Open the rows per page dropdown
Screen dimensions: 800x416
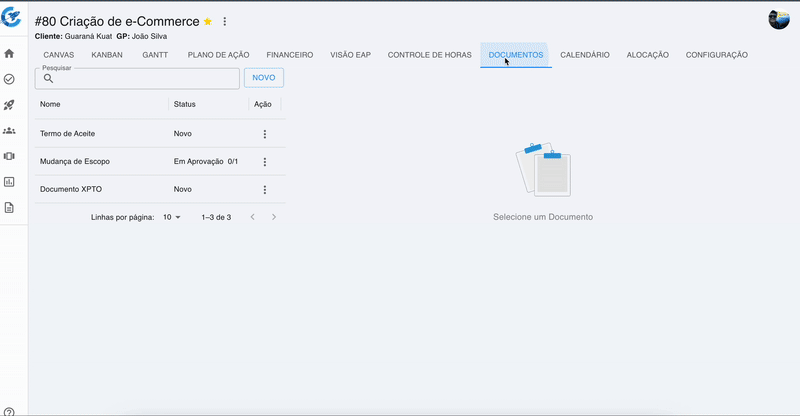(171, 217)
